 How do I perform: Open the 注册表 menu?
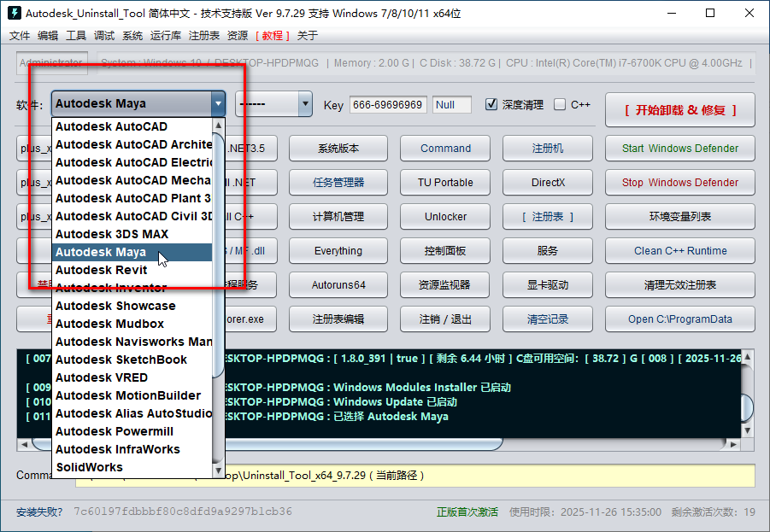(203, 35)
